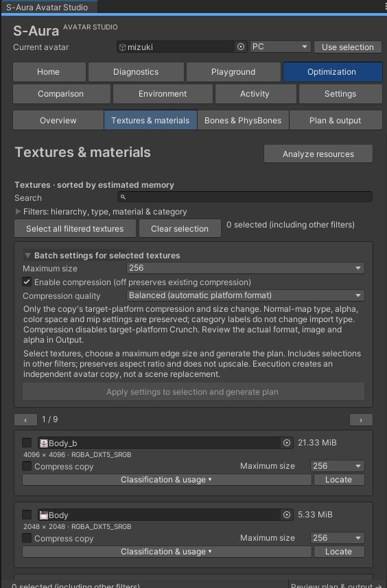This screenshot has width=387, height=588.
Task: Click the mizuki prefab cube icon
Action: 122,47
